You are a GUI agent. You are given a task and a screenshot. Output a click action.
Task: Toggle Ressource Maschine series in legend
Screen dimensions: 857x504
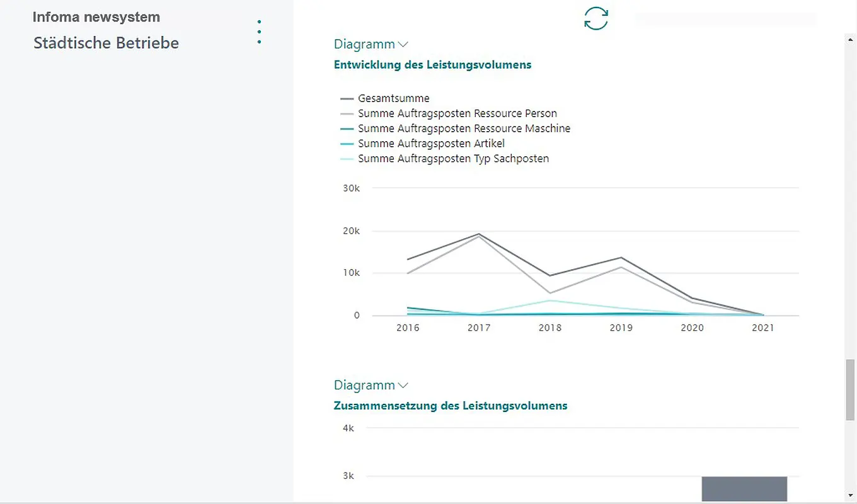click(x=464, y=129)
